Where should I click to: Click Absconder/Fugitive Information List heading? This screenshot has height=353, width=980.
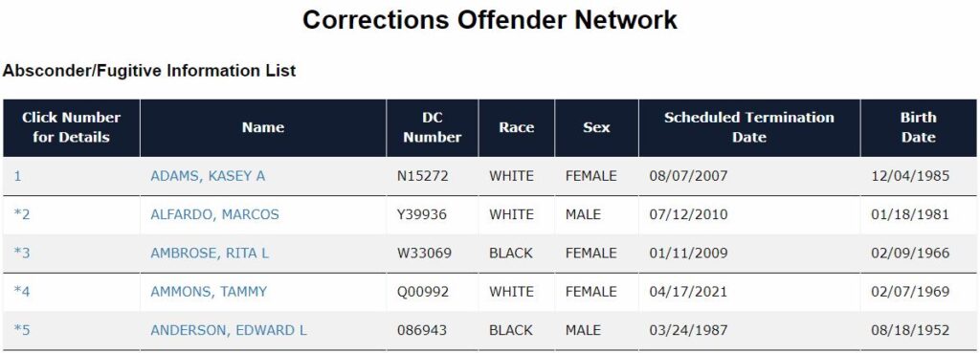(148, 71)
